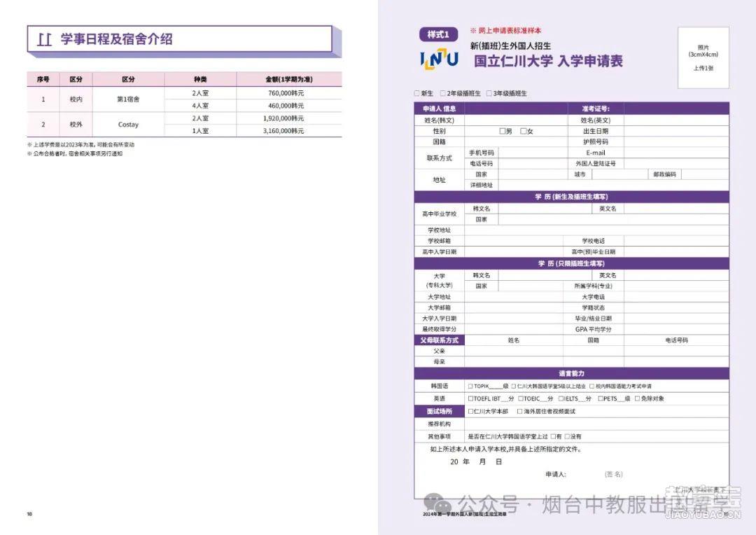Click the photo upload box 照片 (3cmX4cm)
The image size is (756, 535).
tap(703, 58)
